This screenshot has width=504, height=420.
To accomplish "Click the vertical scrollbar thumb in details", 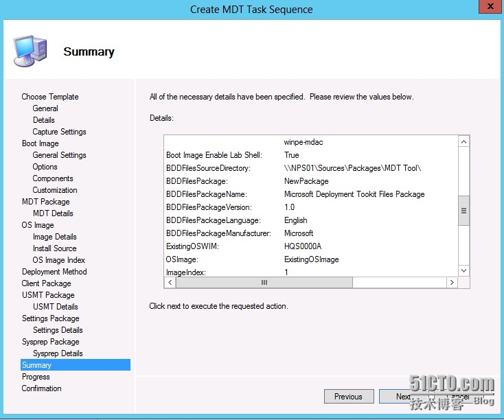I will [463, 211].
